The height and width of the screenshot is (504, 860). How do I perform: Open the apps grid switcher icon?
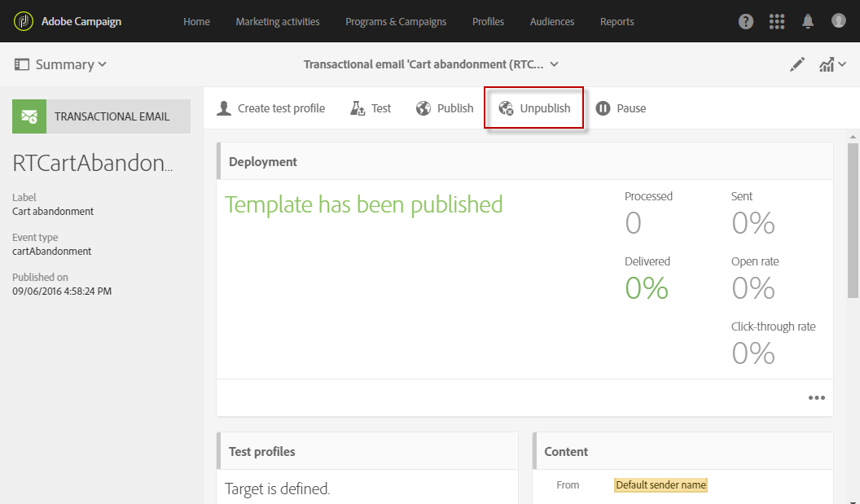pyautogui.click(x=777, y=22)
